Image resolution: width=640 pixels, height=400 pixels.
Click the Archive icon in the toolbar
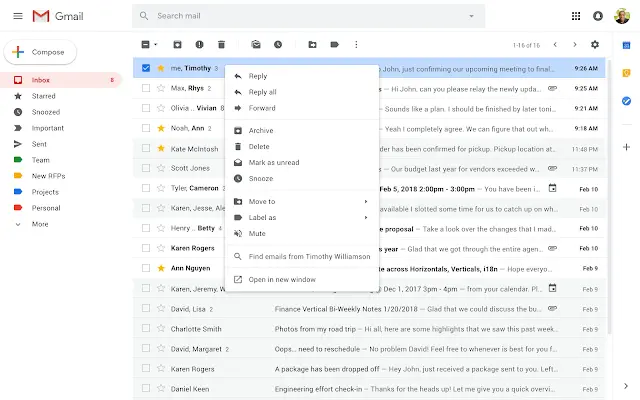pos(177,44)
